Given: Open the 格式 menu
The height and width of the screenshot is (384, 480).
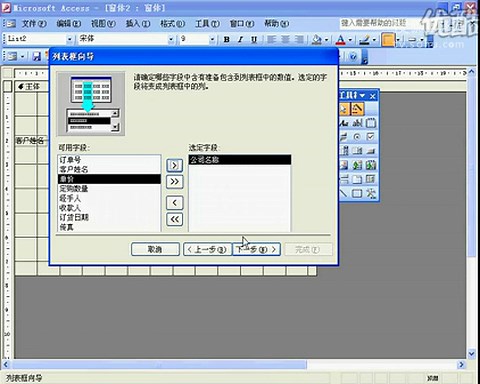Looking at the screenshot, I should [172, 24].
